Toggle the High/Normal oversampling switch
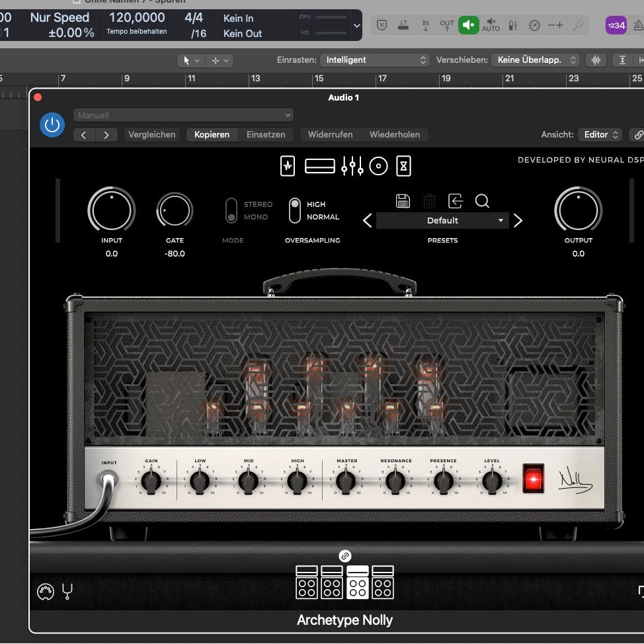The image size is (644, 644). coord(295,210)
